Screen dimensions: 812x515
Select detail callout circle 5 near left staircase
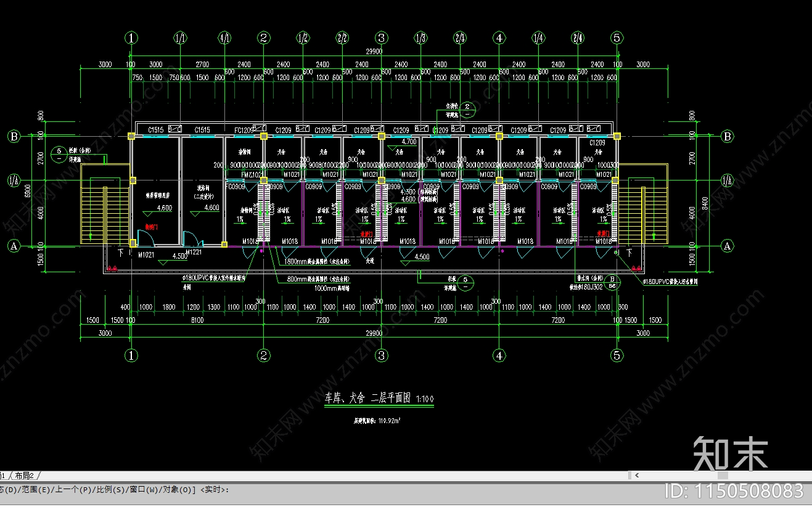(59, 154)
